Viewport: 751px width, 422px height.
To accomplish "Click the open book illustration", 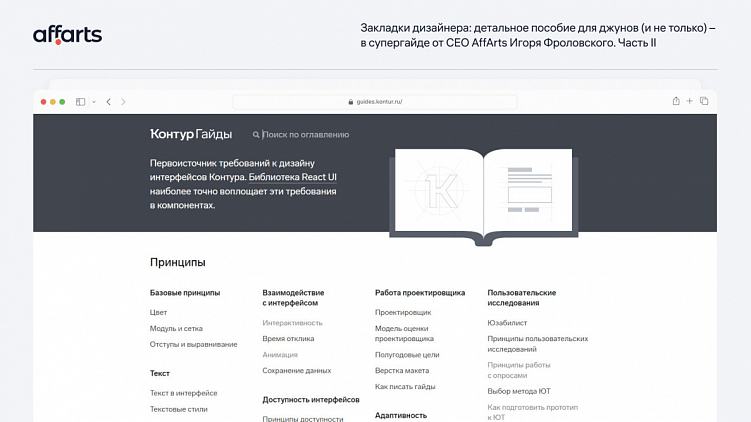I will click(x=483, y=196).
